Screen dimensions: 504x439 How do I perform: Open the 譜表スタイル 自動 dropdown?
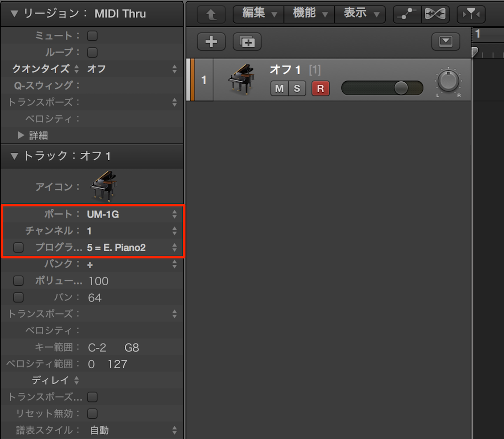[132, 430]
